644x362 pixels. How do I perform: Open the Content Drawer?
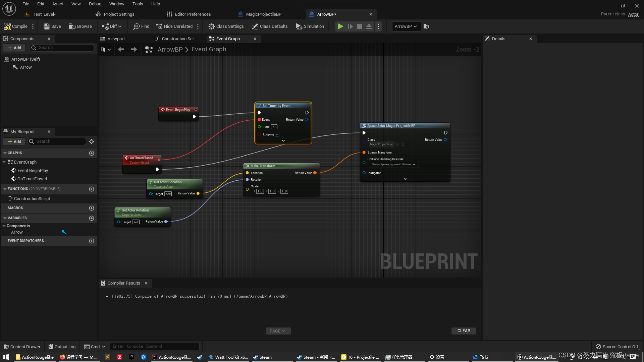(22, 347)
